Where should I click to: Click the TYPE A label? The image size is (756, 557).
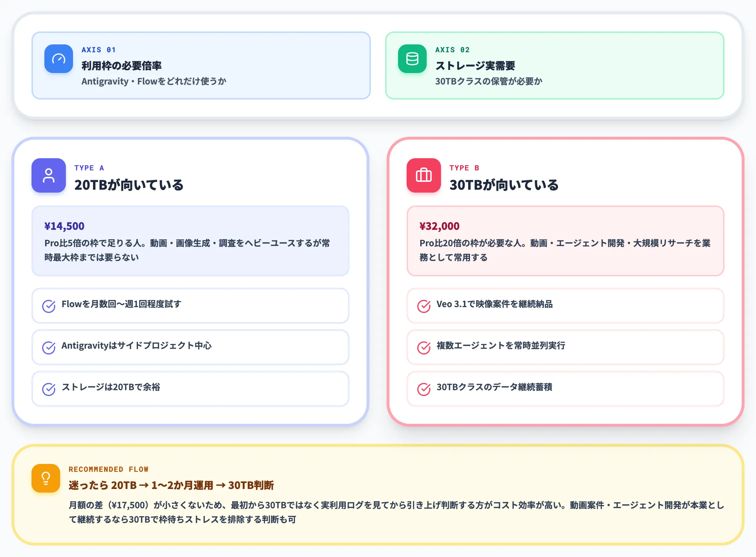pos(89,168)
